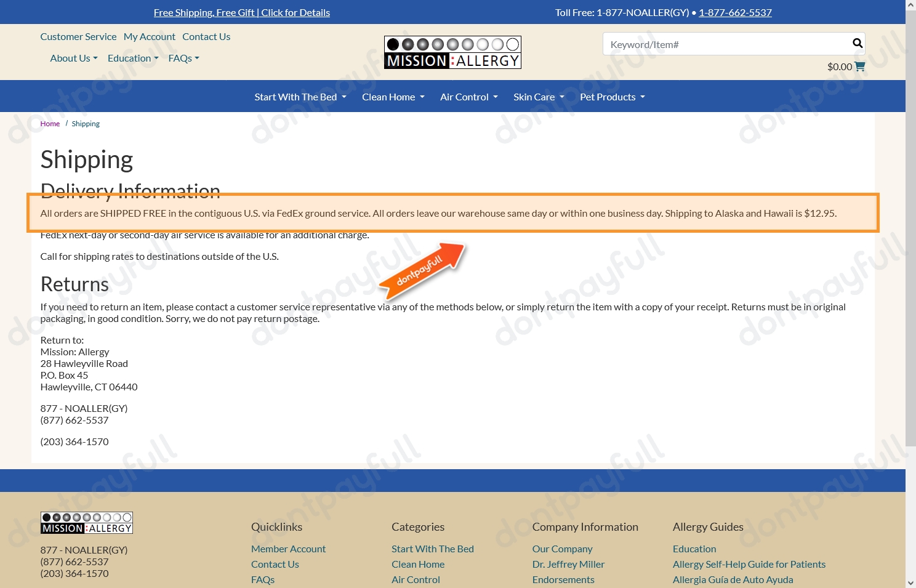Click the scrollbar down arrow

tap(910, 582)
